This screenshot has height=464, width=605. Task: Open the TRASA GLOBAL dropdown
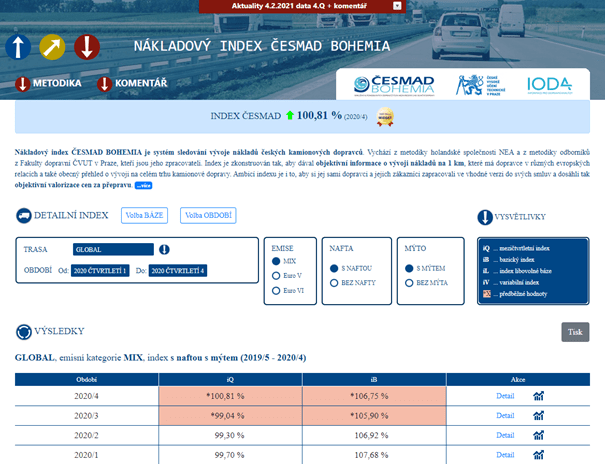coord(113,250)
